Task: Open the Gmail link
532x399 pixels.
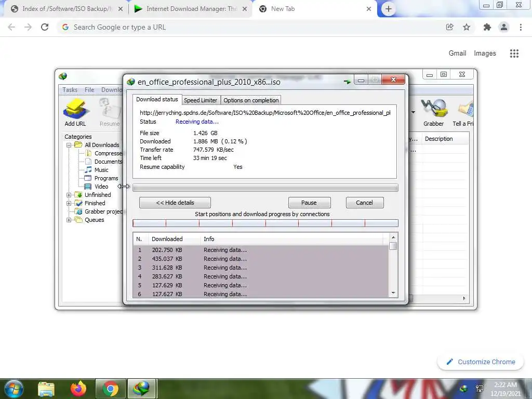Action: pos(457,54)
